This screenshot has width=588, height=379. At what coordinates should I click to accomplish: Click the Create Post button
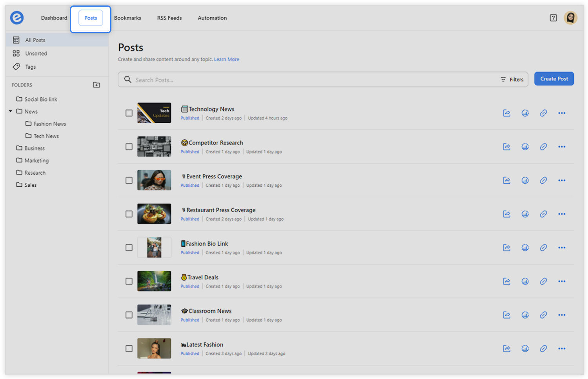554,79
